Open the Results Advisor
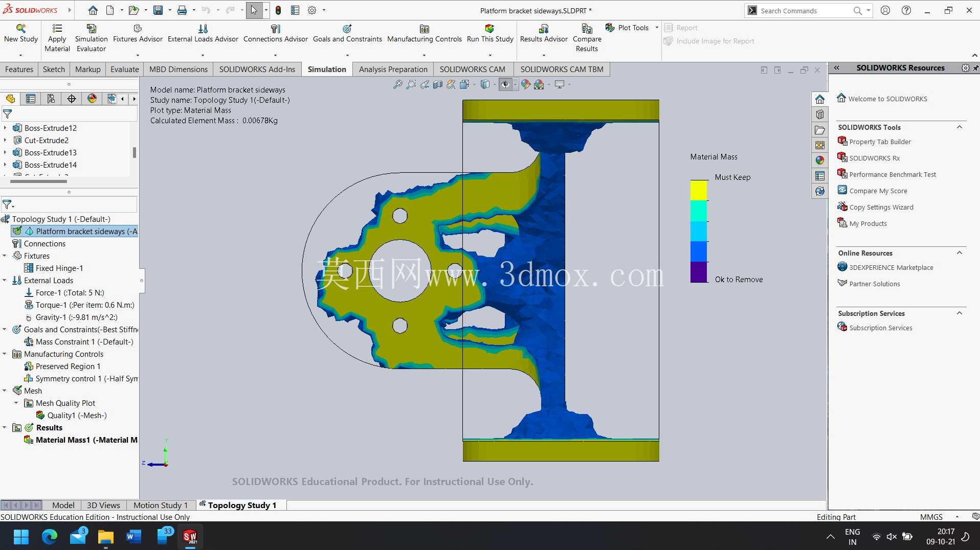The image size is (980, 550). (544, 29)
